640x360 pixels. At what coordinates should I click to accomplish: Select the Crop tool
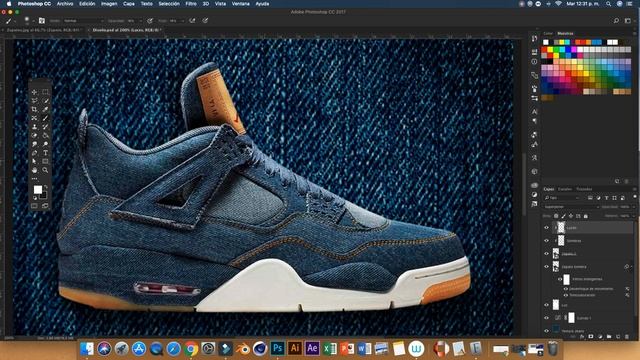pyautogui.click(x=34, y=109)
